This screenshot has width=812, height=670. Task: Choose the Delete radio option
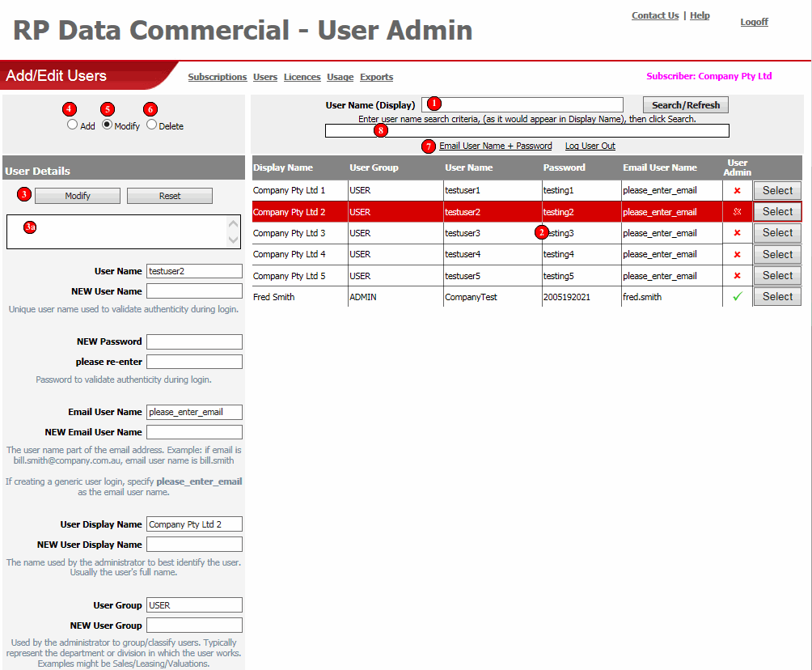pyautogui.click(x=151, y=125)
